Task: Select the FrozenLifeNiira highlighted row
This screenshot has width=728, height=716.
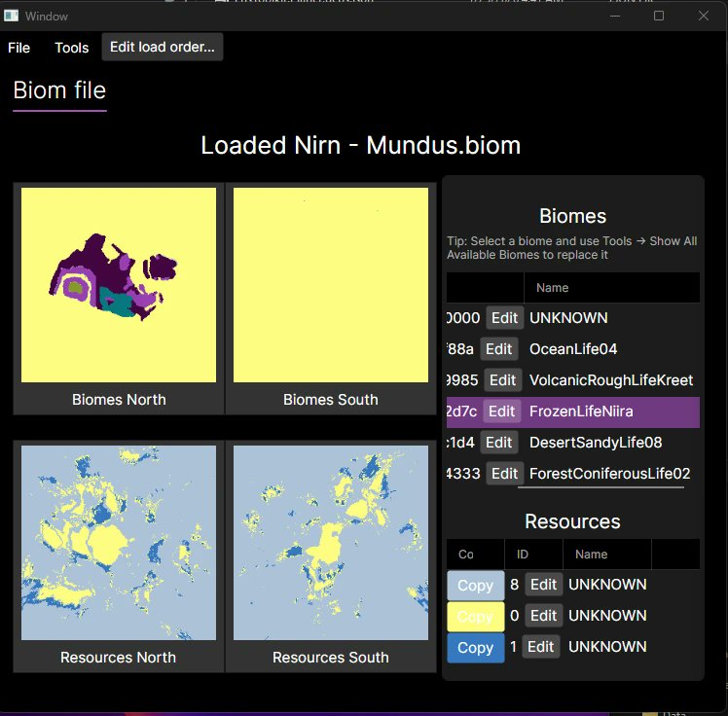Action: (x=573, y=412)
